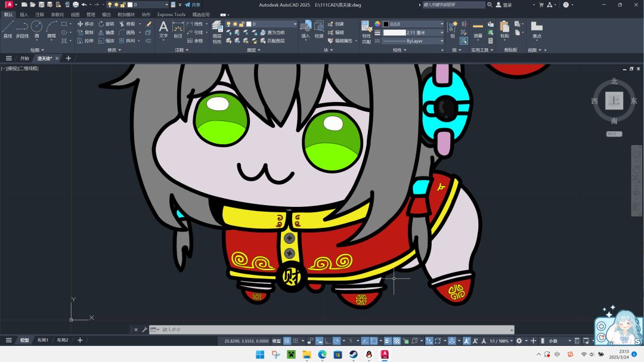
Task: Click Match Layer (匹配图层) button
Action: 273,41
